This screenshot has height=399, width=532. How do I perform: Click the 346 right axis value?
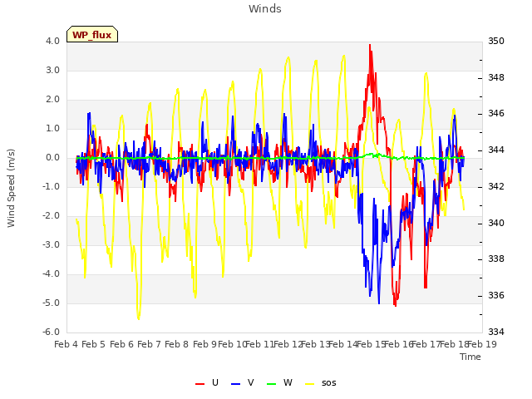click(496, 113)
